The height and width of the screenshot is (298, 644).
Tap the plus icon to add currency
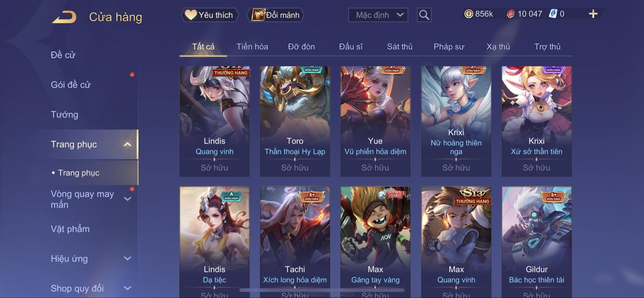click(x=593, y=14)
